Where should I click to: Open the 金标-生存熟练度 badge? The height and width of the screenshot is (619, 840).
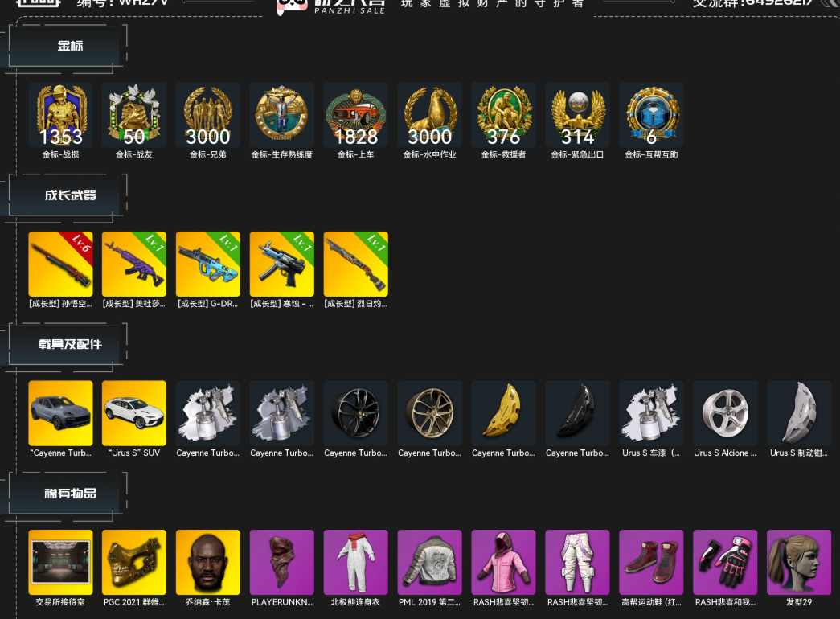(282, 115)
